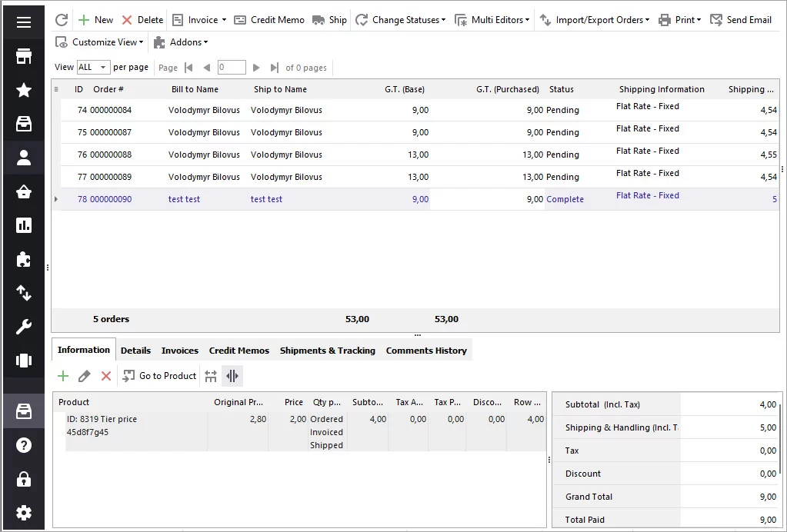The image size is (787, 532).
Task: Expand the Multi Editors dropdown
Action: point(492,20)
